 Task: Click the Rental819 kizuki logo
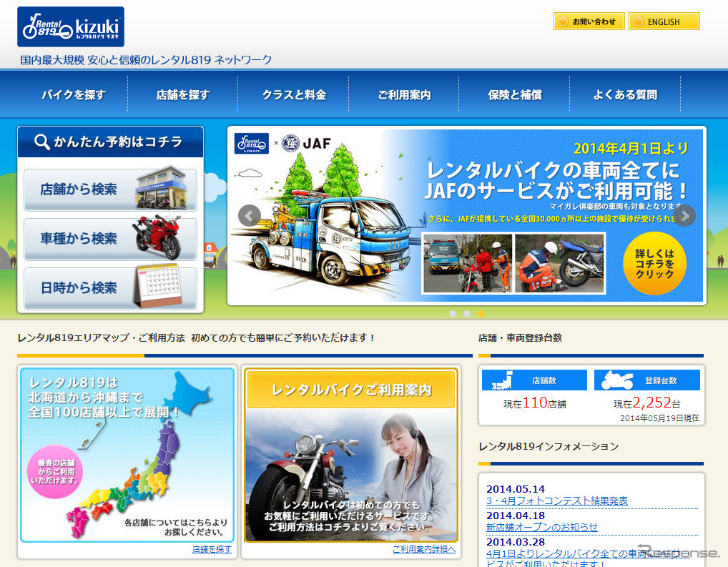tap(71, 26)
